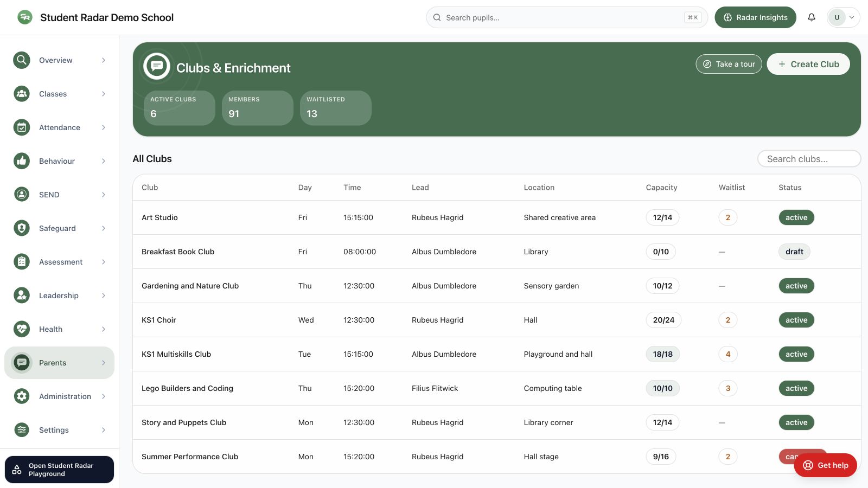The width and height of the screenshot is (868, 488).
Task: Click the Create Club button
Action: tap(808, 64)
